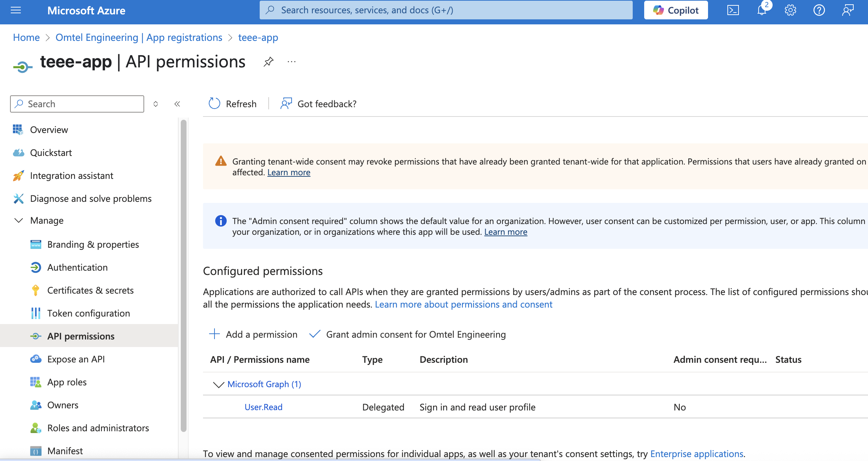The height and width of the screenshot is (461, 868).
Task: Click the Microsoft Azure logo text
Action: 86,10
